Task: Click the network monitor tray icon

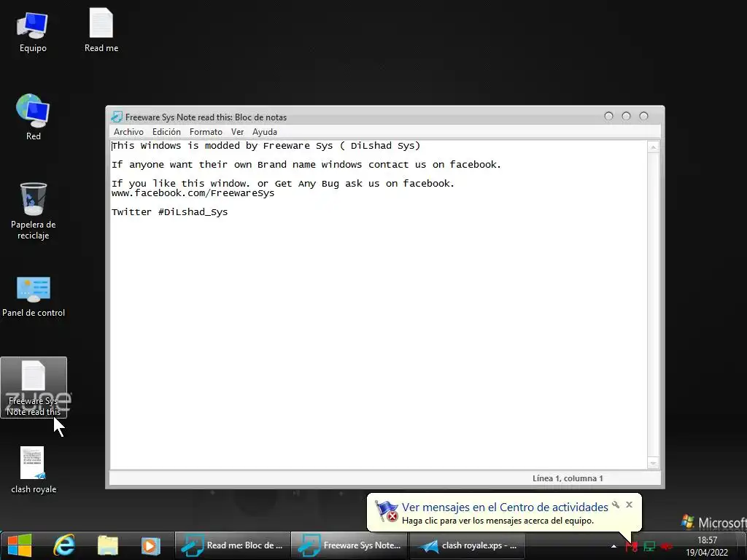Action: pyautogui.click(x=649, y=546)
